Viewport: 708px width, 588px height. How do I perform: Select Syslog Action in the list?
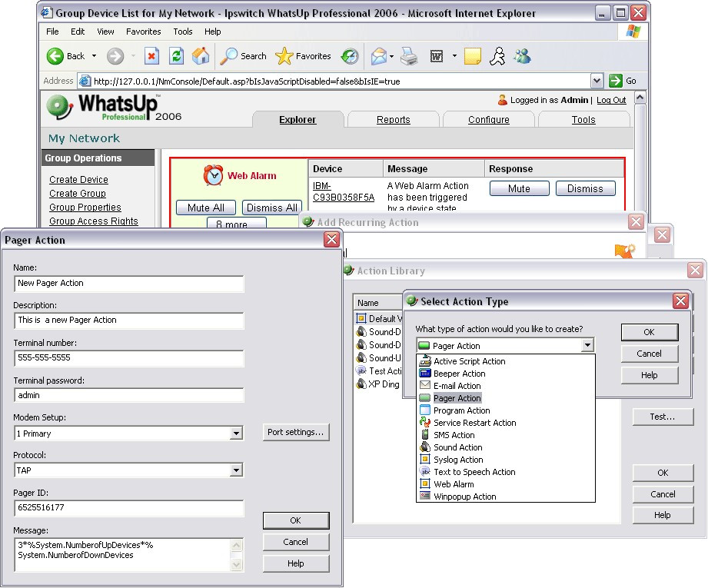[x=458, y=460]
